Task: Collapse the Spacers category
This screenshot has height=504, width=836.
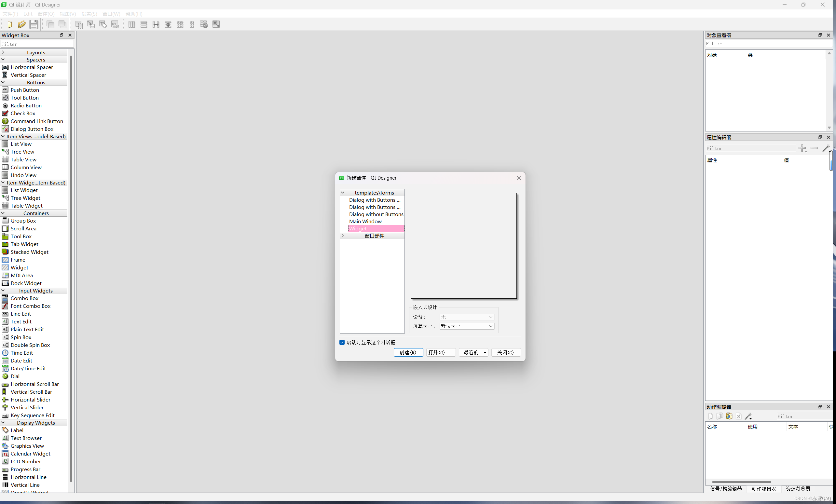Action: (3, 59)
